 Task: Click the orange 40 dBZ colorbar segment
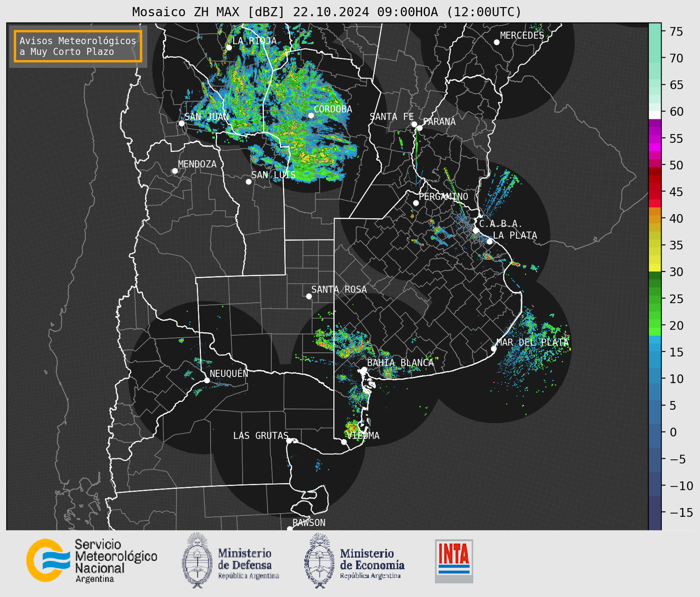tap(655, 219)
